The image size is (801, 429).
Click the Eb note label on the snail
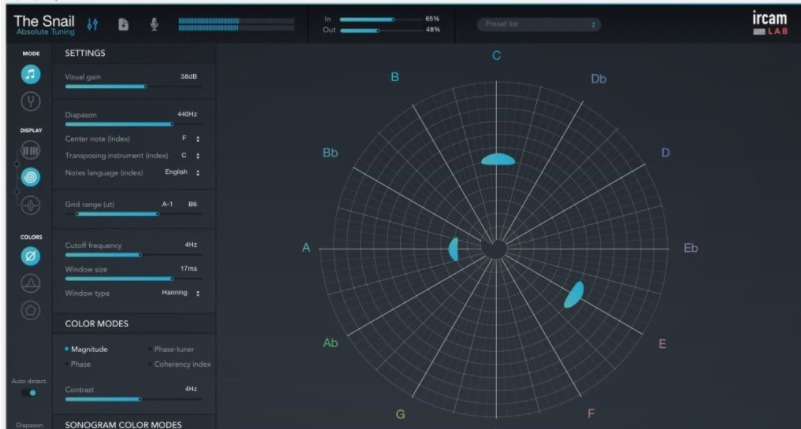click(x=691, y=248)
